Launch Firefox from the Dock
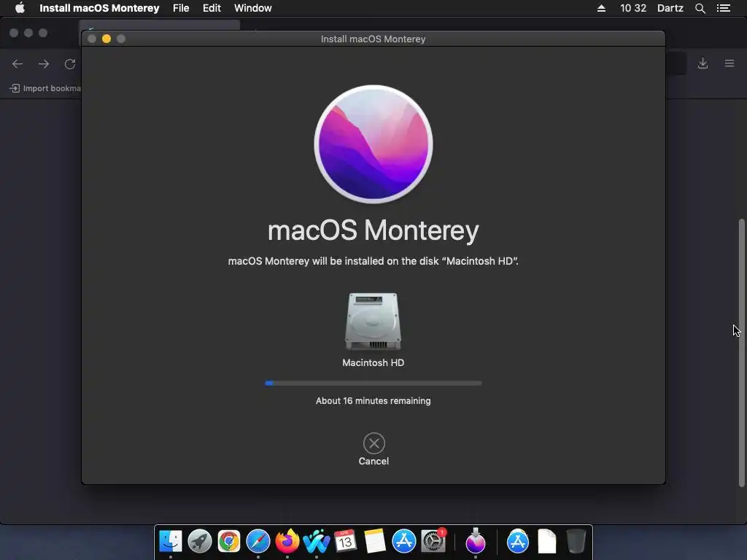The height and width of the screenshot is (560, 747). pos(287,542)
